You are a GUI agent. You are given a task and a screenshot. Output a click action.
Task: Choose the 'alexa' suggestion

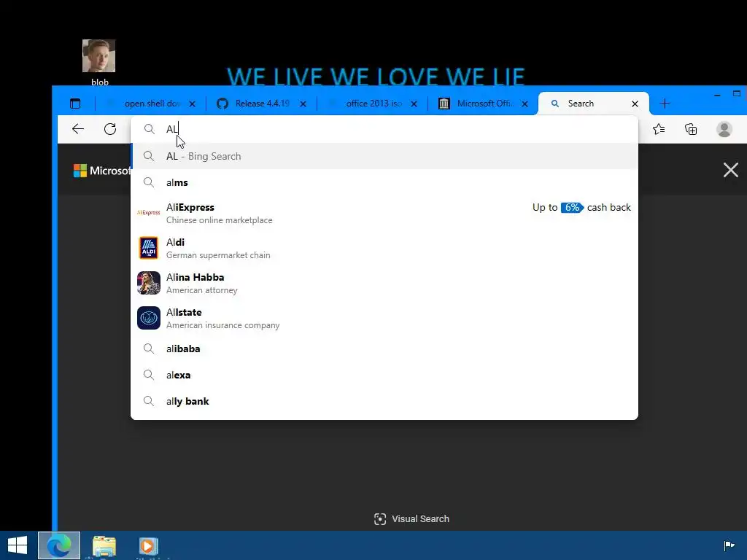tap(384, 375)
